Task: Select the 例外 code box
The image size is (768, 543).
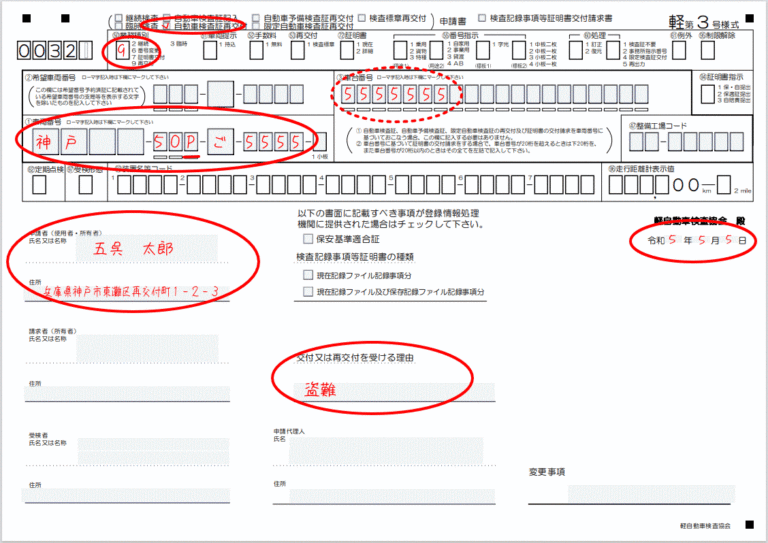Action: (679, 50)
